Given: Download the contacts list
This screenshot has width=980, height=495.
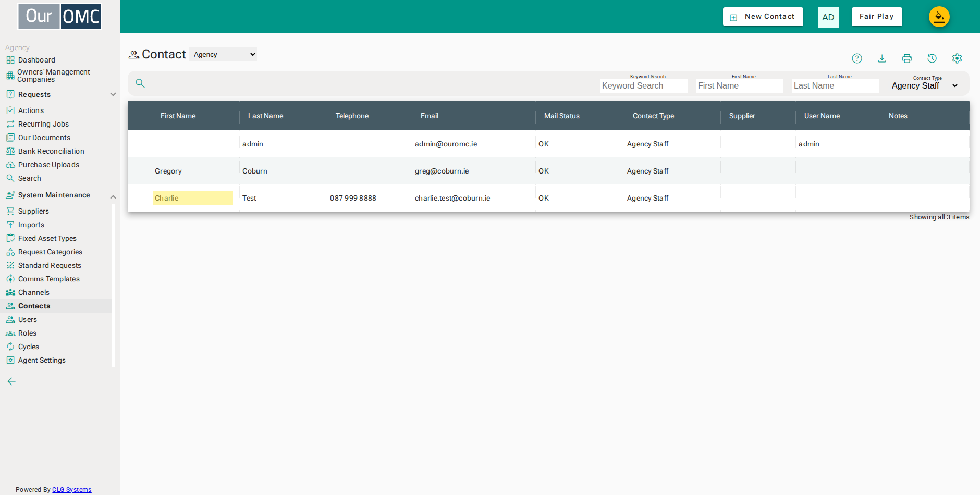Looking at the screenshot, I should [x=882, y=58].
